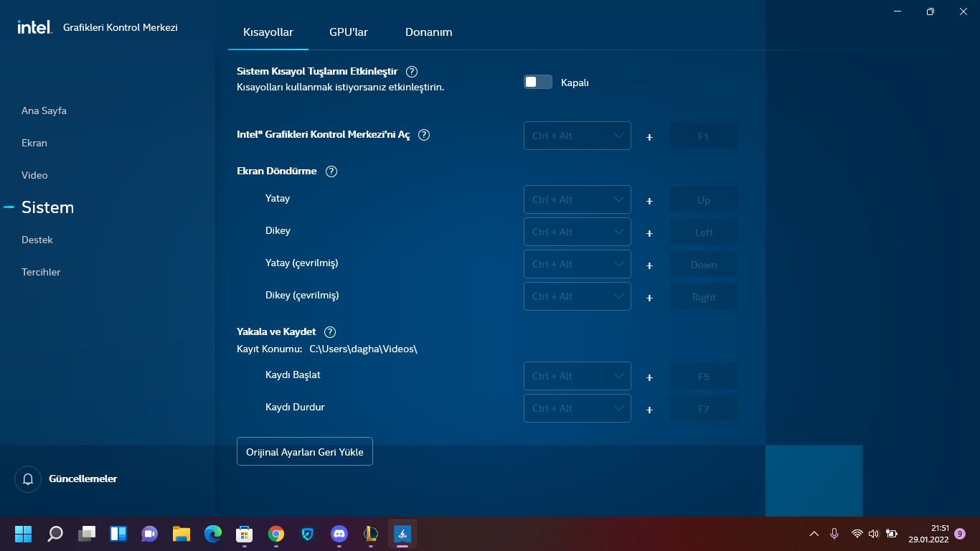Open Discord from the taskbar
The width and height of the screenshot is (980, 551).
[339, 534]
